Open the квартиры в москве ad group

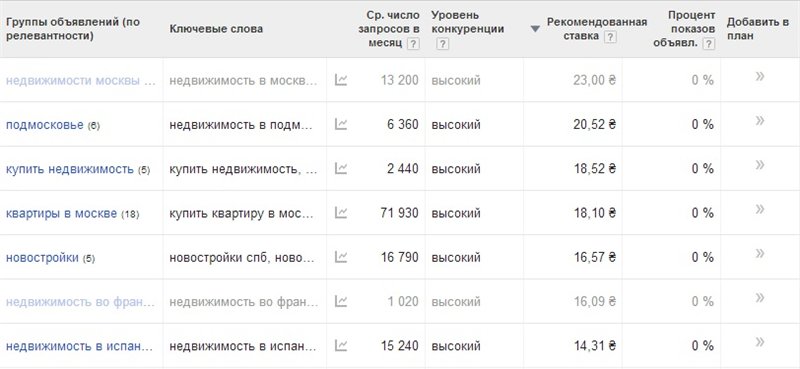61,213
